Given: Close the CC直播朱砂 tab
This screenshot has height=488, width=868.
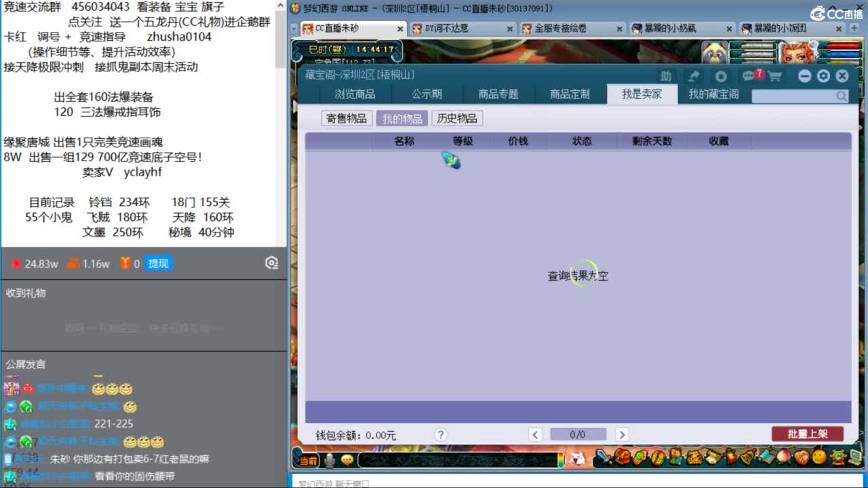Looking at the screenshot, I should click(400, 29).
